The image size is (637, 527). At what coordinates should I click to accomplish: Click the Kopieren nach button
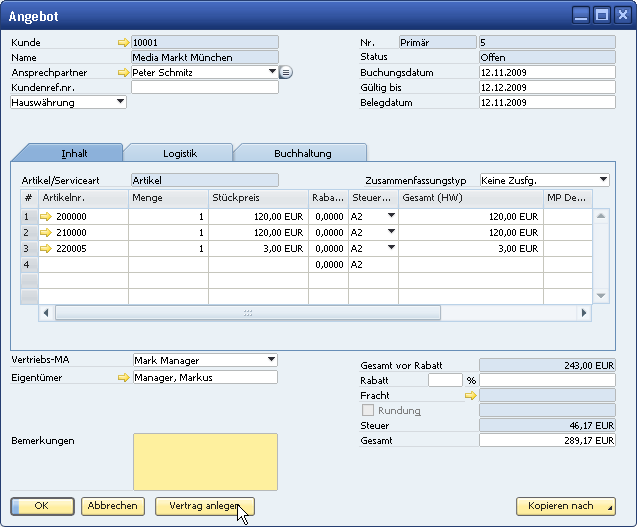[566, 506]
